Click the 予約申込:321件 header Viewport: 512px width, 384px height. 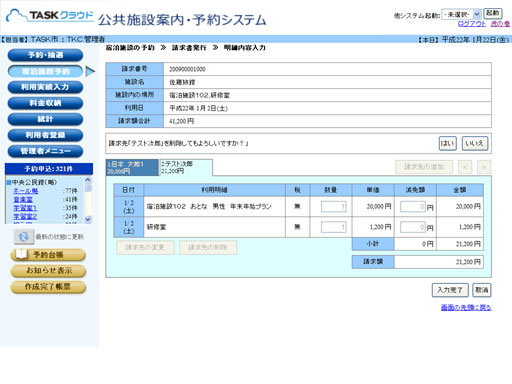pos(49,169)
